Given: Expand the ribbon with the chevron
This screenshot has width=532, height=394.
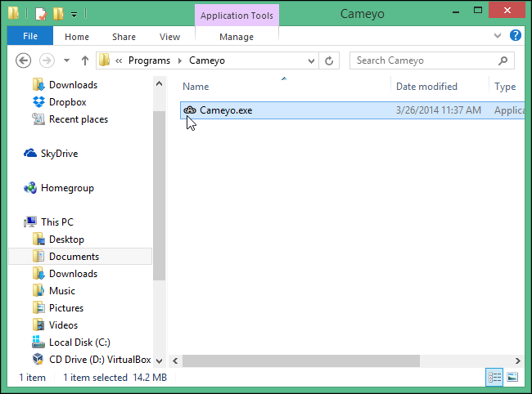Looking at the screenshot, I should [498, 35].
